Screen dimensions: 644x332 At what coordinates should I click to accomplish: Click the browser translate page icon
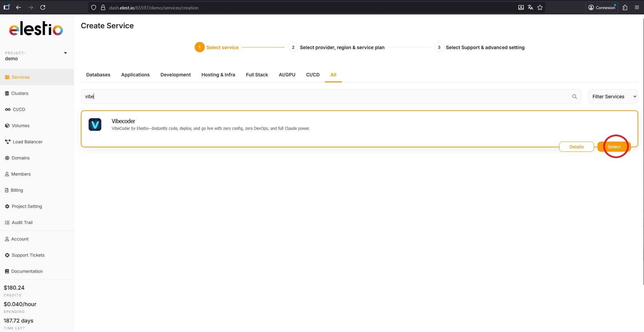click(530, 7)
